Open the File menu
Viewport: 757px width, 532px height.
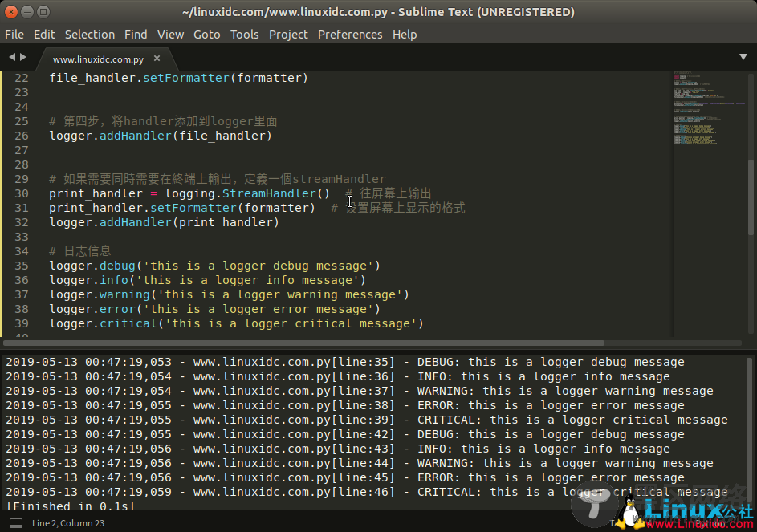[14, 35]
